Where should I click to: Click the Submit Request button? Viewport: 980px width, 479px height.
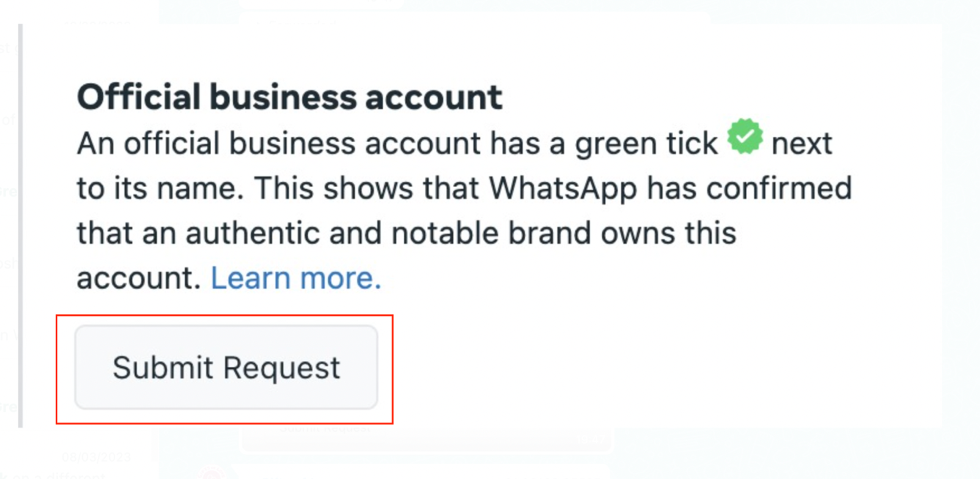click(x=226, y=367)
